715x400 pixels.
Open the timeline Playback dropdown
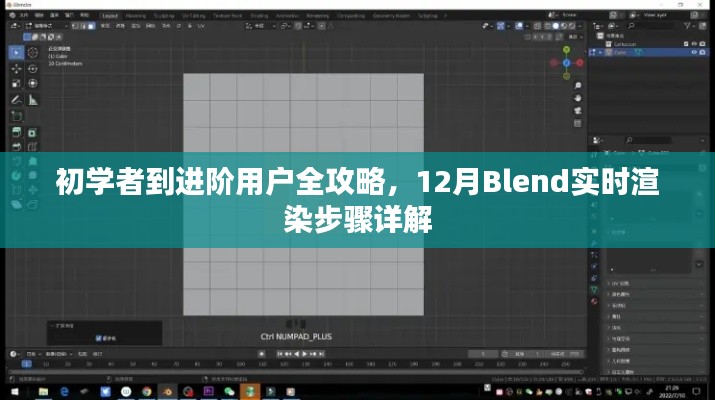(34, 354)
